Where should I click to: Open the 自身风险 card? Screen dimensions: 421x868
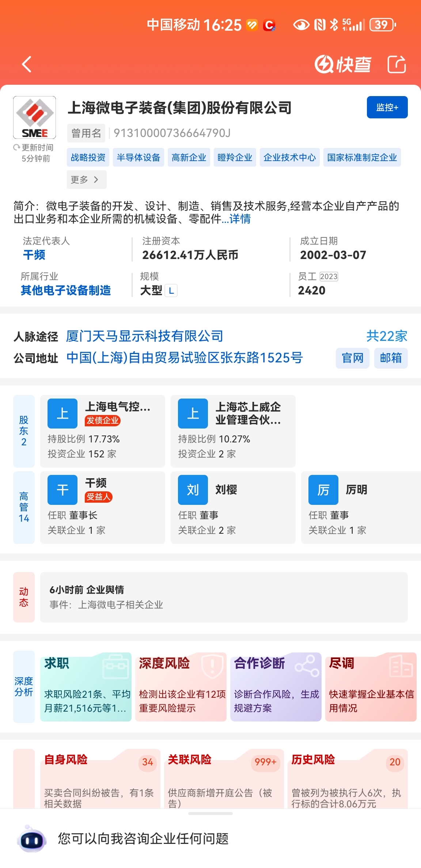click(100, 778)
